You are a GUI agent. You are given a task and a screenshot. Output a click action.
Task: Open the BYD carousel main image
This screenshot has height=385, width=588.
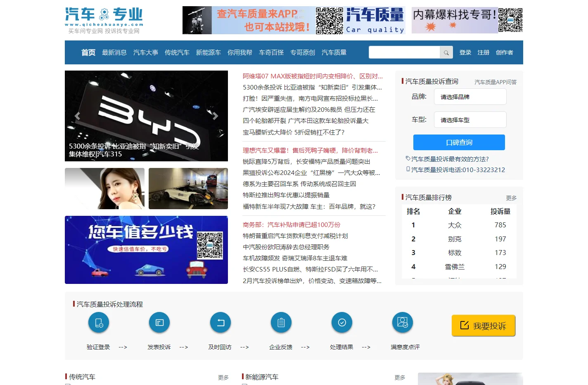146,116
